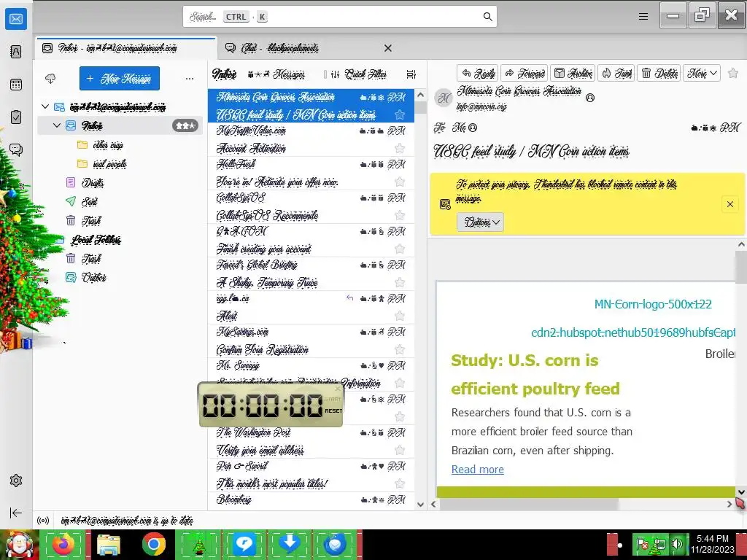This screenshot has width=747, height=560.
Task: Toggle star on CollabSysOS Recommends message
Action: (x=400, y=215)
